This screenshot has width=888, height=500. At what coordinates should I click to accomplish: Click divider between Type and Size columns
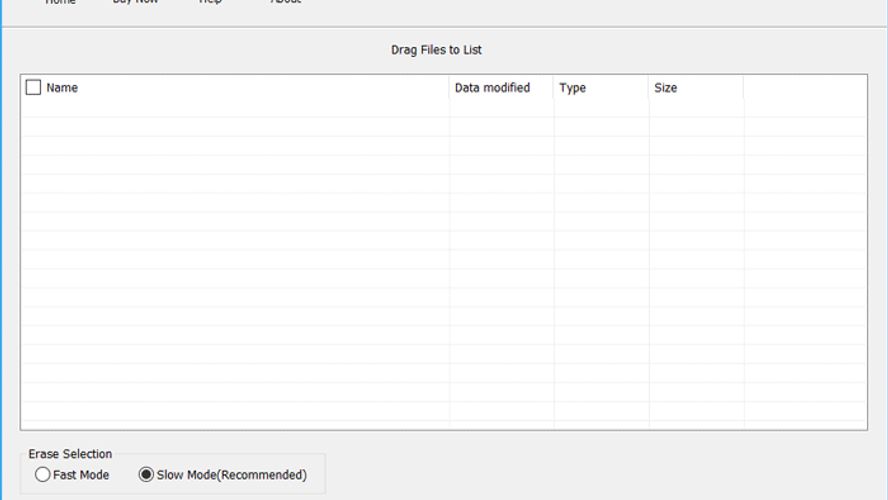click(649, 88)
